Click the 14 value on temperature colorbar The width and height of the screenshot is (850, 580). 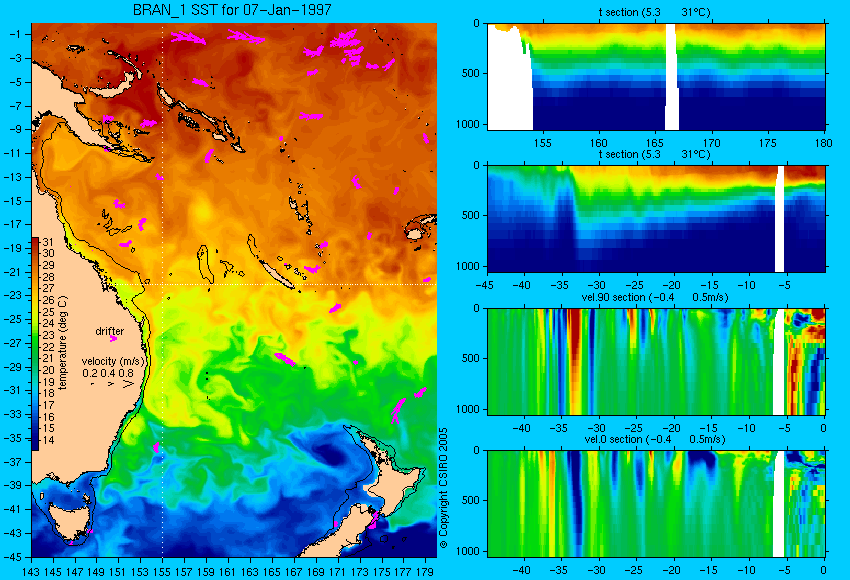(x=48, y=440)
